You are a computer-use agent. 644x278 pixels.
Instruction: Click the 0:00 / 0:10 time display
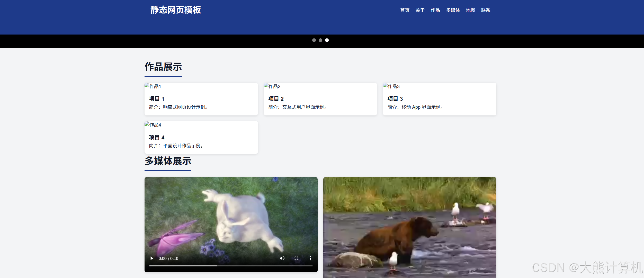168,258
